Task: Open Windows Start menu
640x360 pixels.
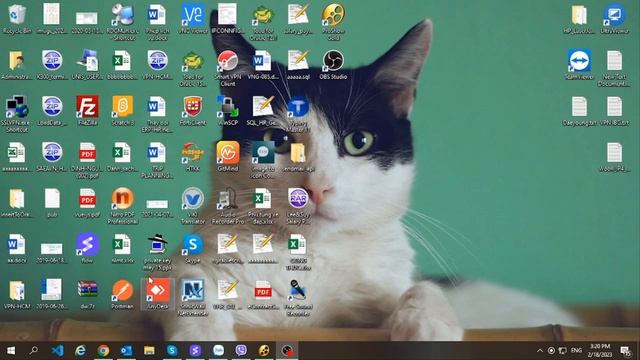Action: 11,350
